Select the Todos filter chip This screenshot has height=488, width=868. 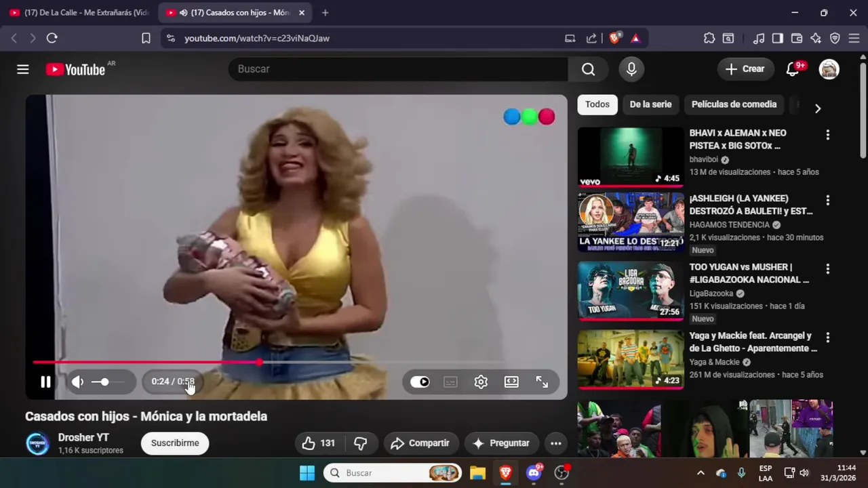[x=597, y=104]
